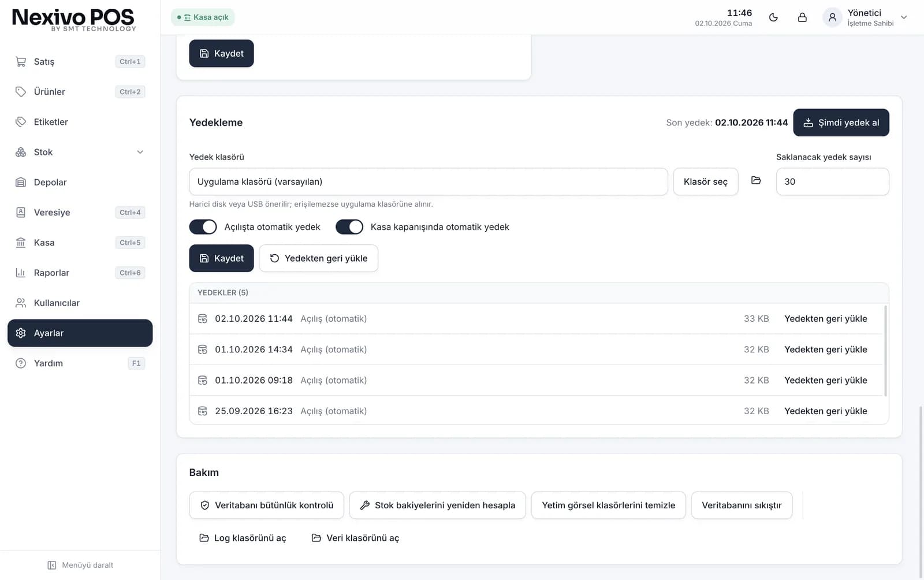Open Kullanıcılar in sidebar

pyautogui.click(x=80, y=303)
